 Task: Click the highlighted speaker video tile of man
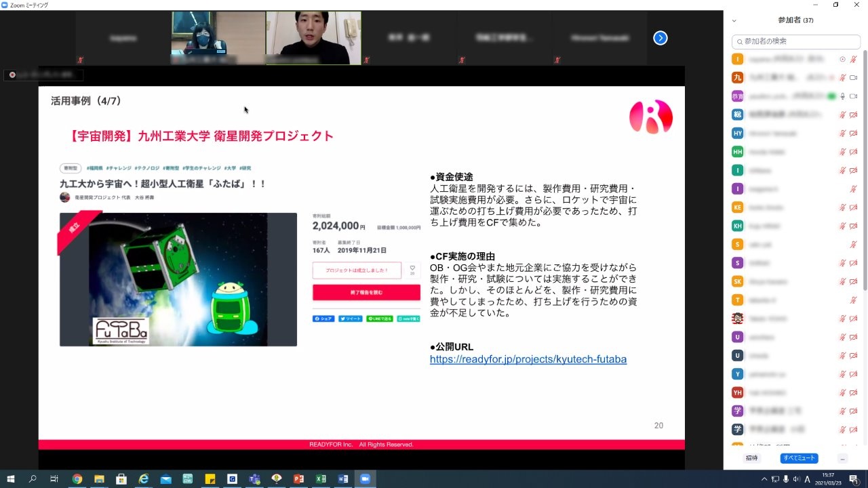(313, 38)
